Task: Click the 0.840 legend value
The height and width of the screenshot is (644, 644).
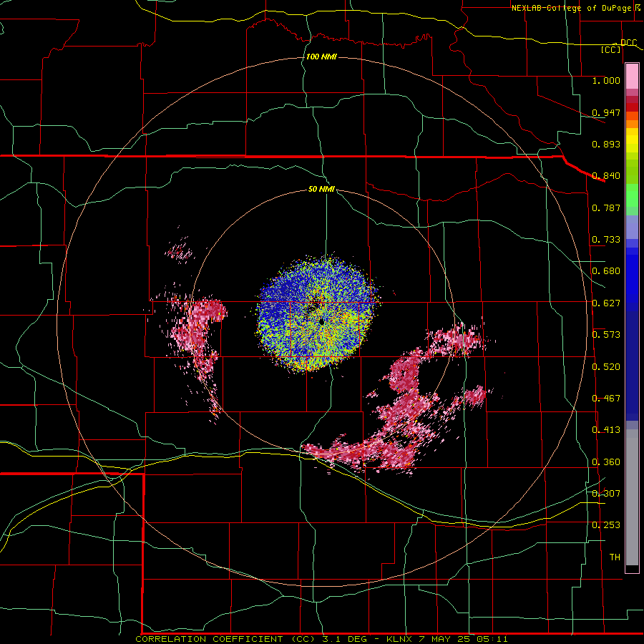Action: click(x=606, y=176)
